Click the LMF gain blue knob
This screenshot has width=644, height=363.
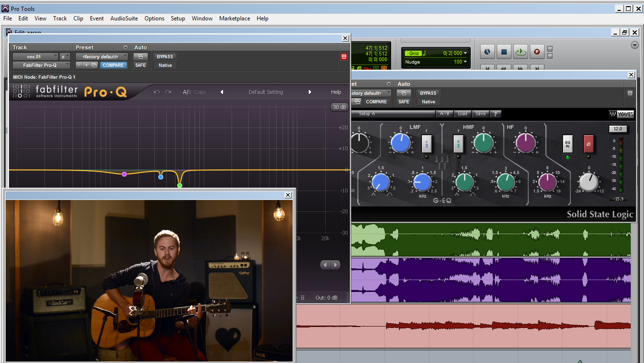401,143
